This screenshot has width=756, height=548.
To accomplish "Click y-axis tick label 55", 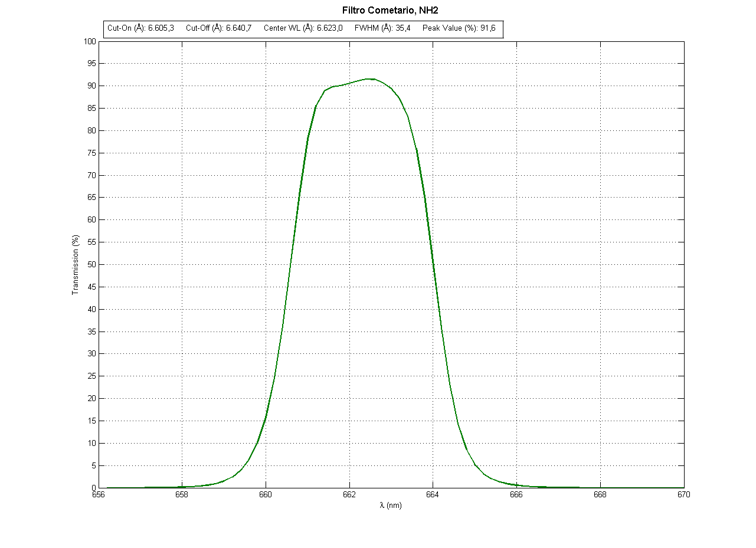I will point(91,242).
